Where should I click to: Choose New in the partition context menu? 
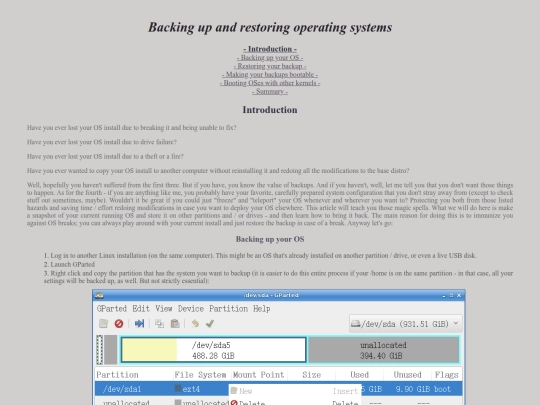[295, 391]
